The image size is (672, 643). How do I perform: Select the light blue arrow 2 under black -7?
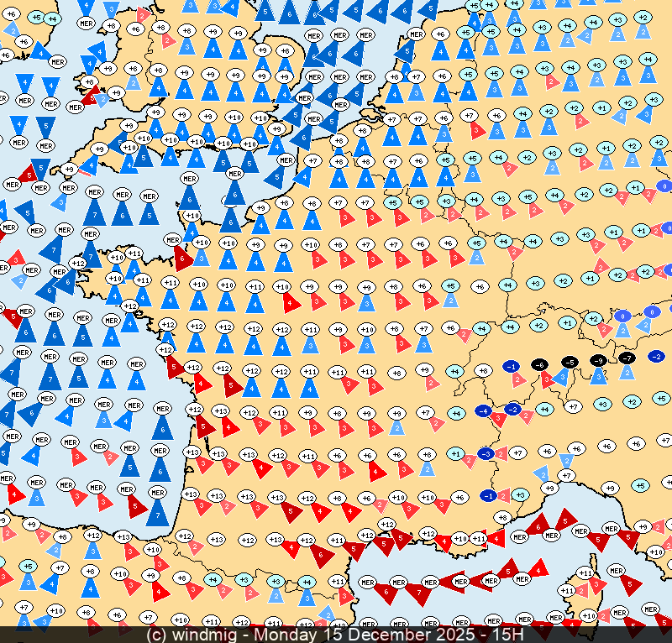tap(627, 372)
